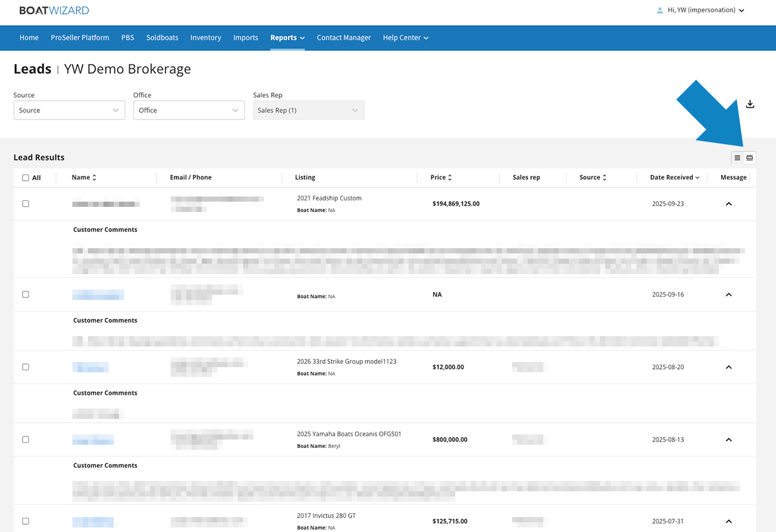
Task: Switch to expanded rows view icon
Action: pyautogui.click(x=749, y=158)
